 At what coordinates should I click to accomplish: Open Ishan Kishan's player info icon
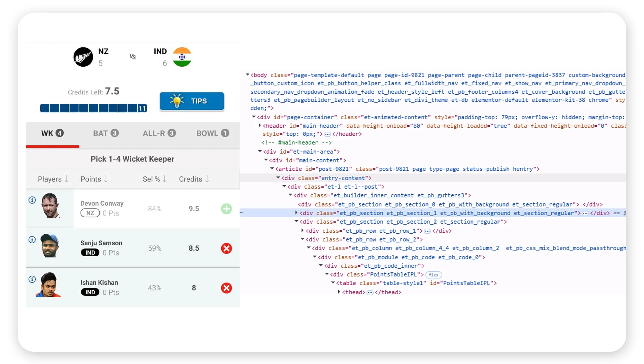[x=32, y=279]
